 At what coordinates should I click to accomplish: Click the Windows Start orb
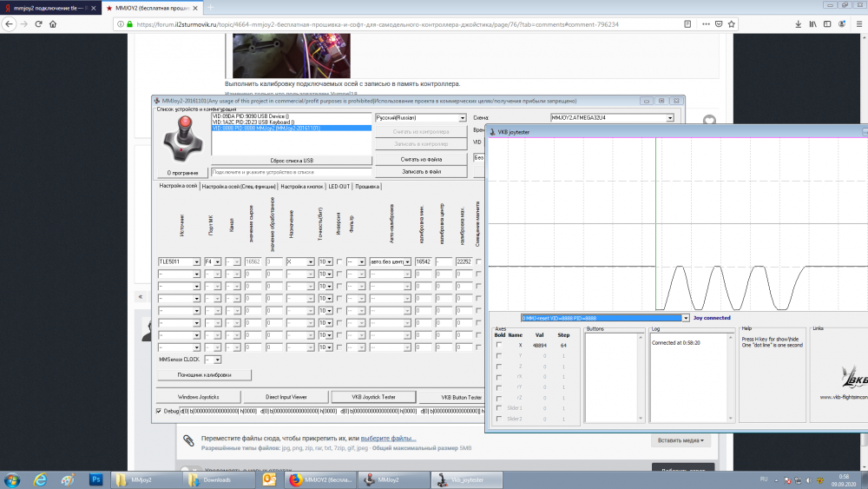click(x=13, y=479)
